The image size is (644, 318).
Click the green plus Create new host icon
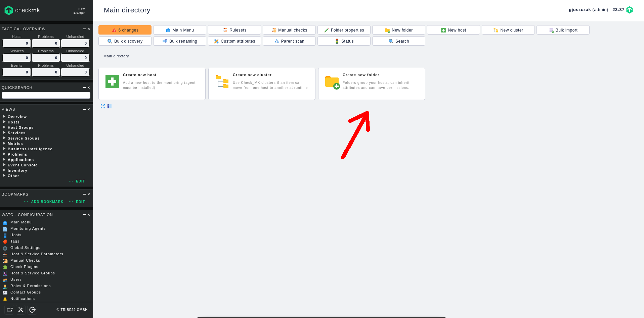[112, 82]
